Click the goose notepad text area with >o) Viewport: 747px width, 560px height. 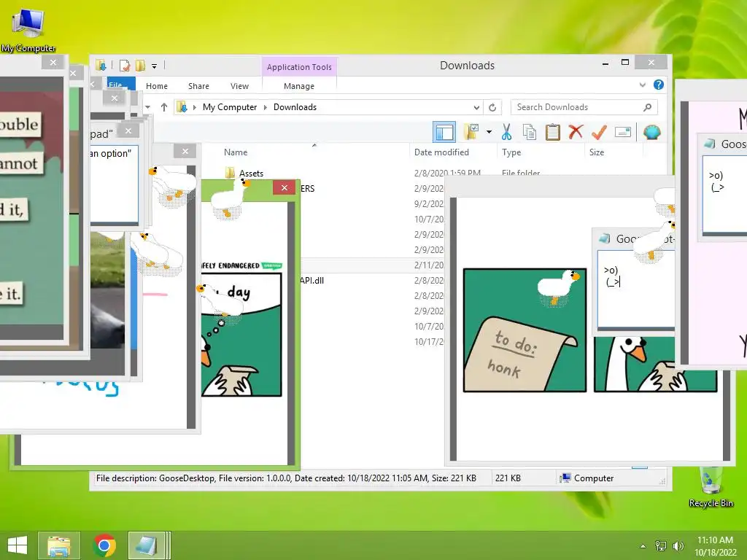click(x=636, y=289)
